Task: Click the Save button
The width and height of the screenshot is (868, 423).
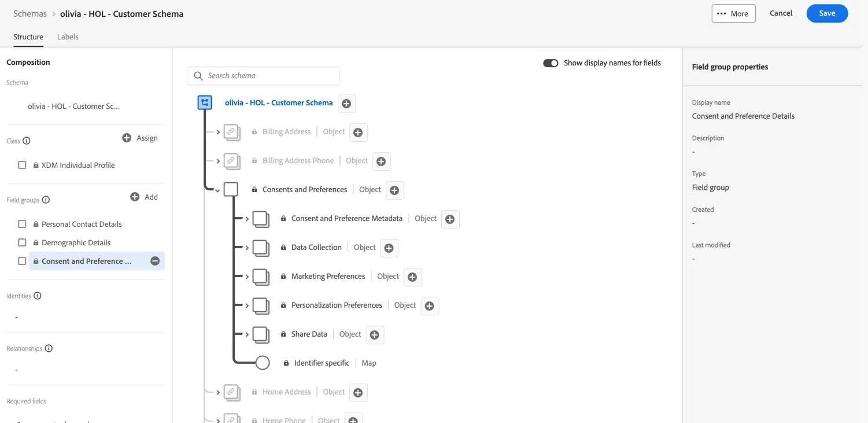Action: (x=827, y=13)
